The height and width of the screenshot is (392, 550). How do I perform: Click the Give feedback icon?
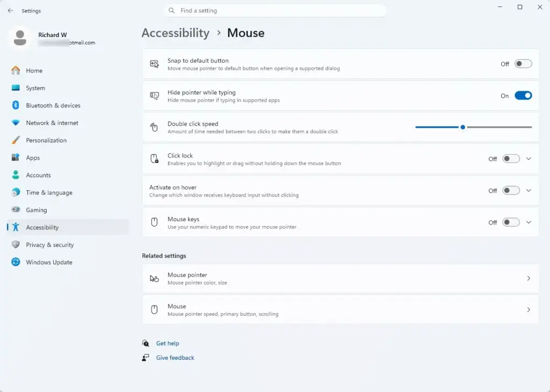(x=146, y=358)
